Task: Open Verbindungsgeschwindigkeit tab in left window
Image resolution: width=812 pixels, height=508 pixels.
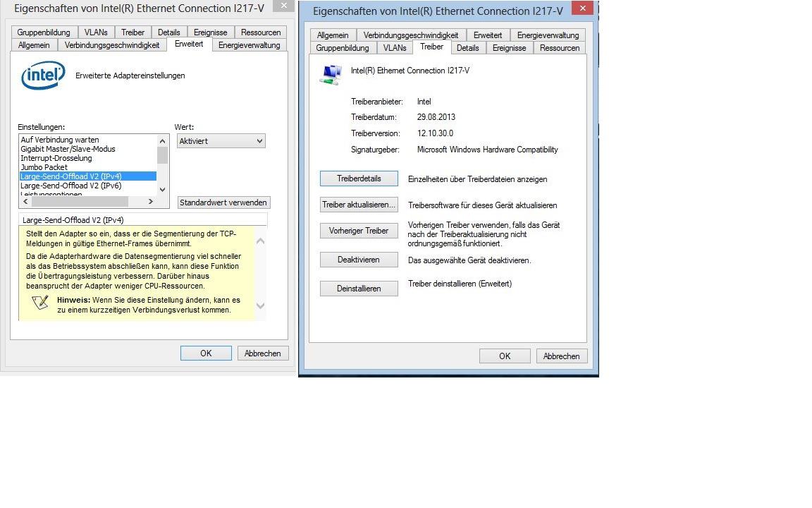Action: [x=112, y=45]
